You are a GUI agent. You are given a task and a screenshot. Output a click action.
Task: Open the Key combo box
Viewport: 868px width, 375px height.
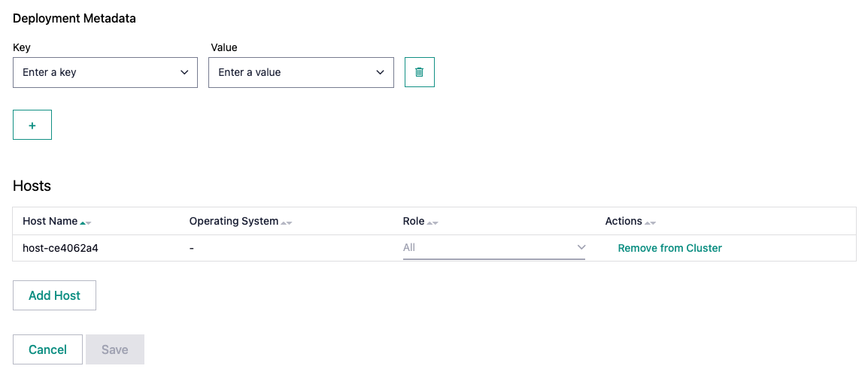98,72
